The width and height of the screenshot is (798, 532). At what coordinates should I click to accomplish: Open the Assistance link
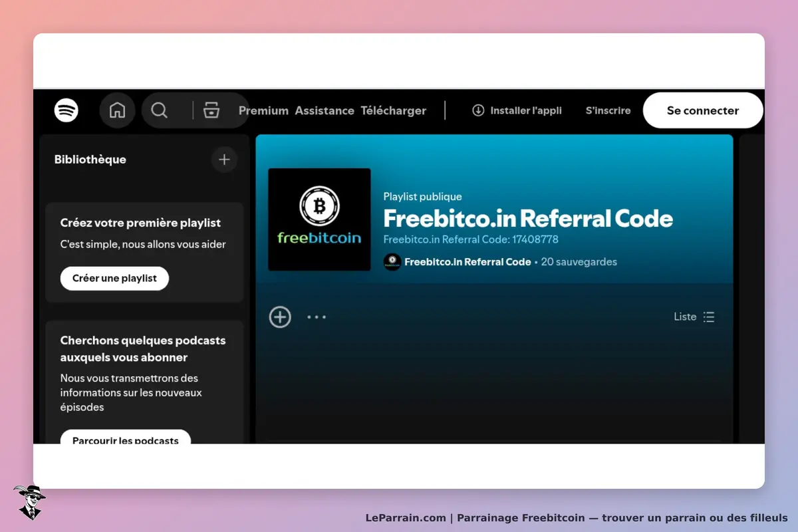(325, 111)
